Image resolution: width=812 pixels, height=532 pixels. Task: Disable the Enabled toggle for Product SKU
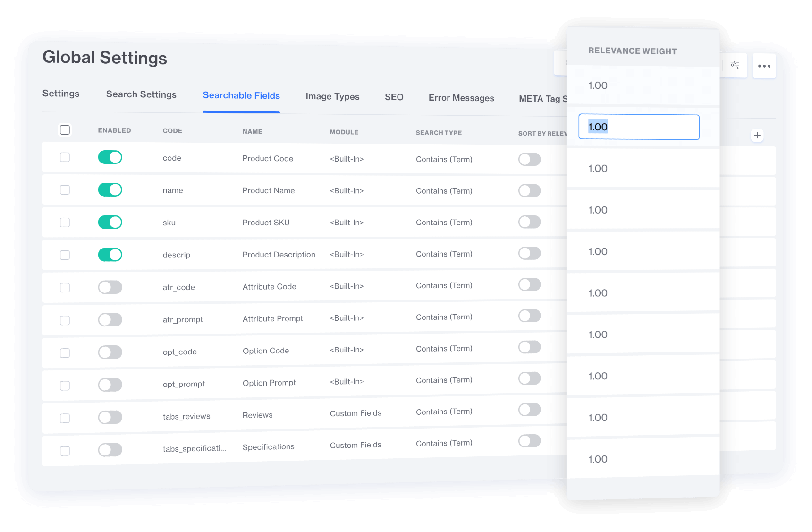[x=110, y=222]
